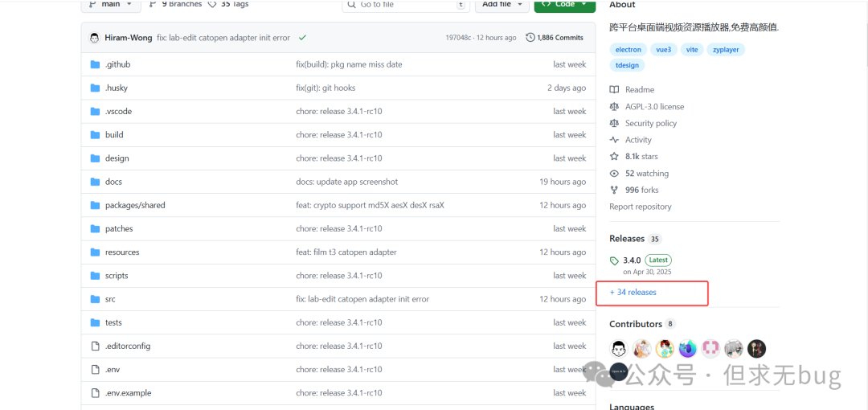Expand the Add file dropdown
Viewport: 868px width, 410px height.
tap(502, 5)
